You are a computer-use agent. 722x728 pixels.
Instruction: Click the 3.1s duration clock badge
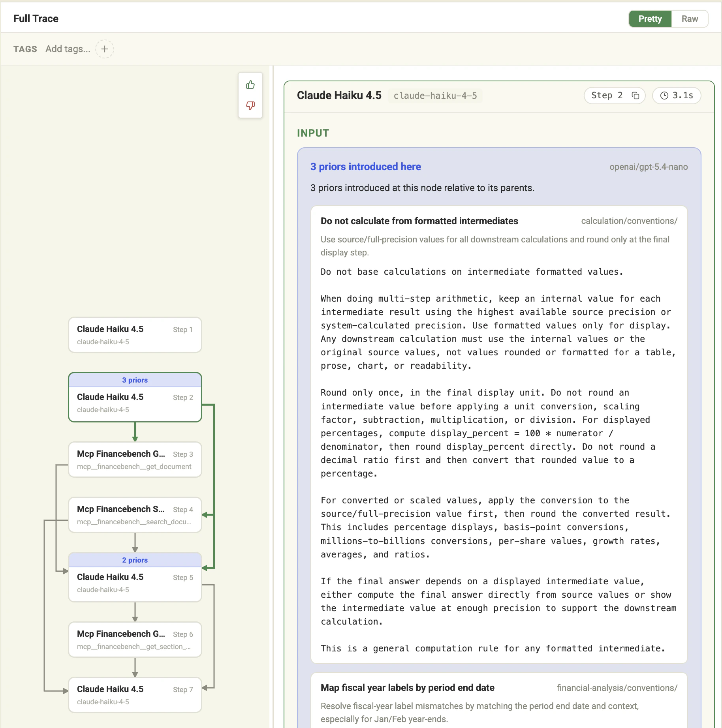pos(677,96)
